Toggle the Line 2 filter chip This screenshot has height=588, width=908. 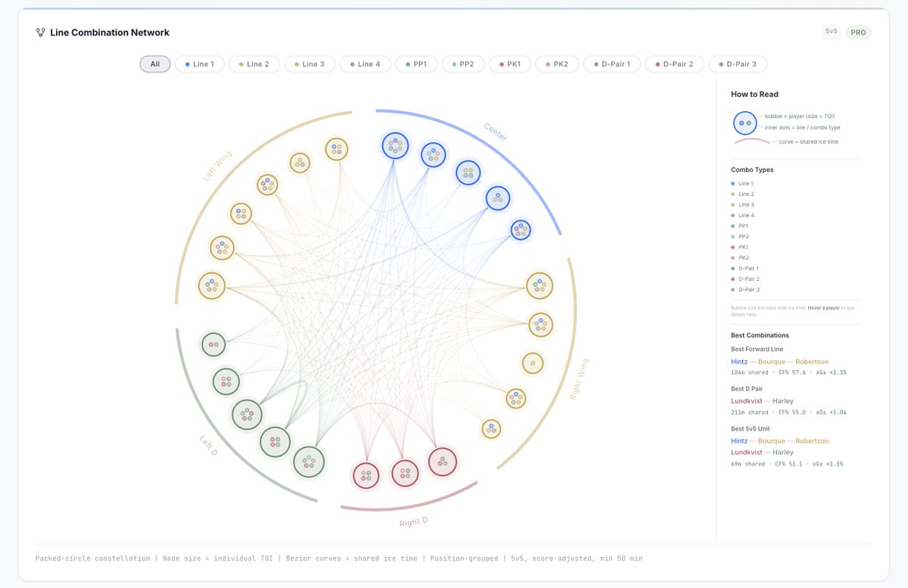(x=253, y=64)
